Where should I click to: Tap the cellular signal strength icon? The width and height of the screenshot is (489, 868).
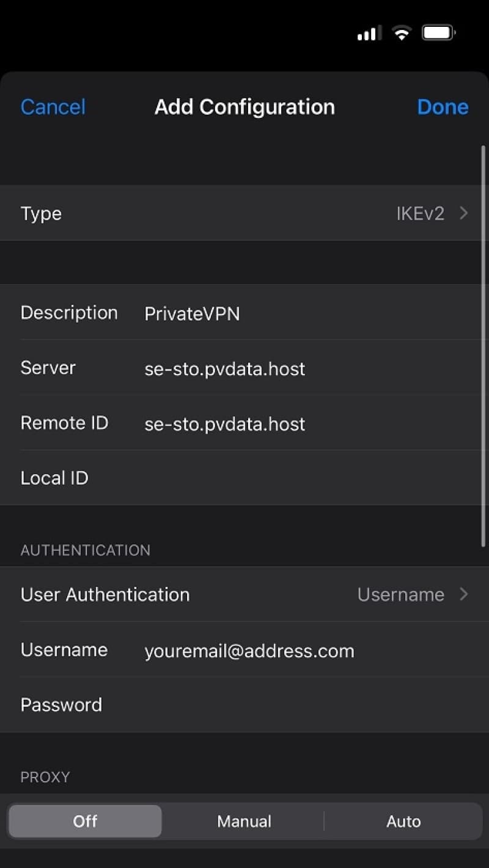369,33
